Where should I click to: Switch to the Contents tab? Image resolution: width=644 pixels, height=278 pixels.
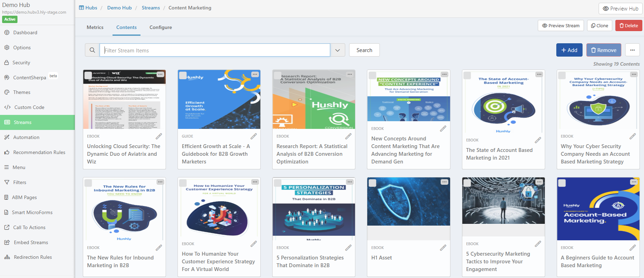click(126, 27)
